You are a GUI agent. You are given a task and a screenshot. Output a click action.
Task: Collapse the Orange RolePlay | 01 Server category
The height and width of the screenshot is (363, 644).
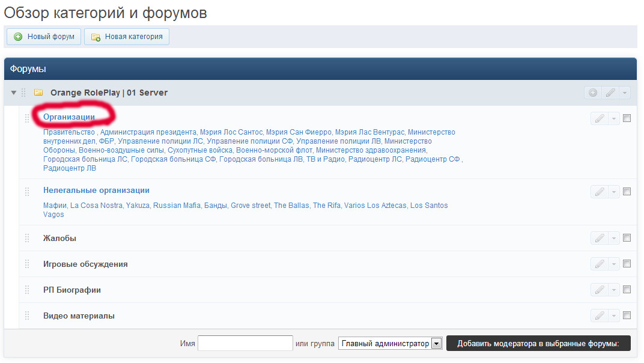point(14,93)
